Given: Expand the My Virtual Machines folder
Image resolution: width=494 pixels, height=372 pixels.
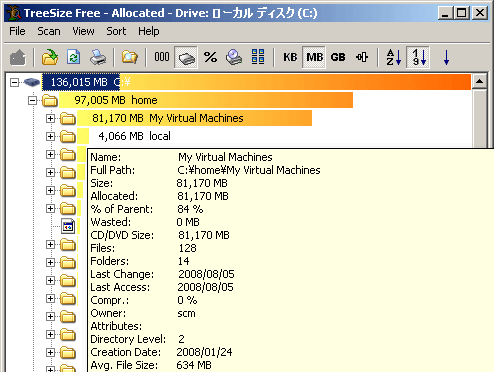Looking at the screenshot, I should click(50, 118).
